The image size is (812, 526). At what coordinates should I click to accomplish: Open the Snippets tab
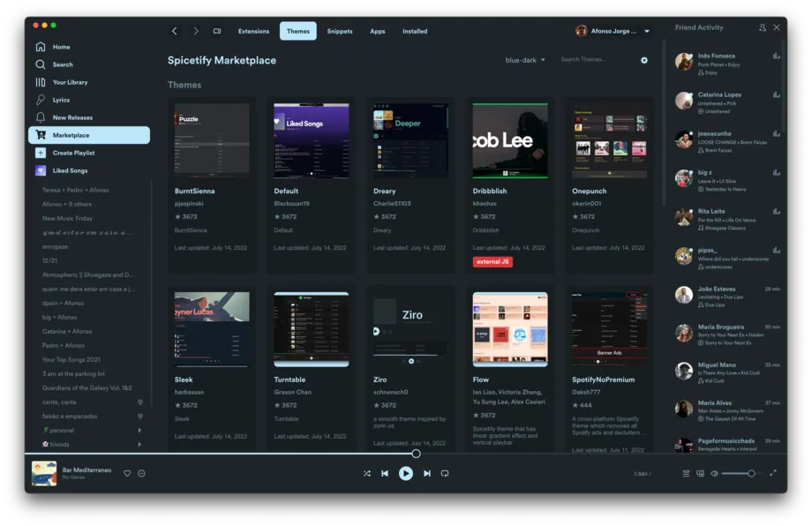[339, 30]
